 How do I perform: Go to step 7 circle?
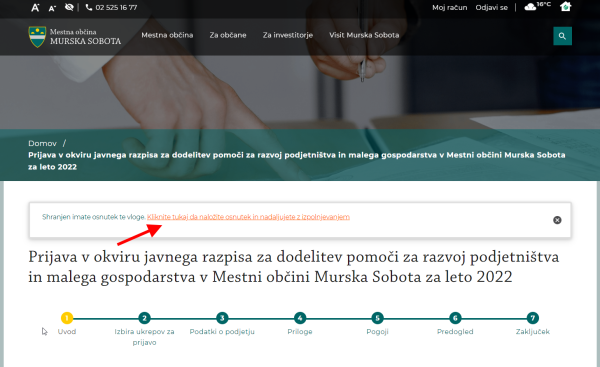pos(533,318)
